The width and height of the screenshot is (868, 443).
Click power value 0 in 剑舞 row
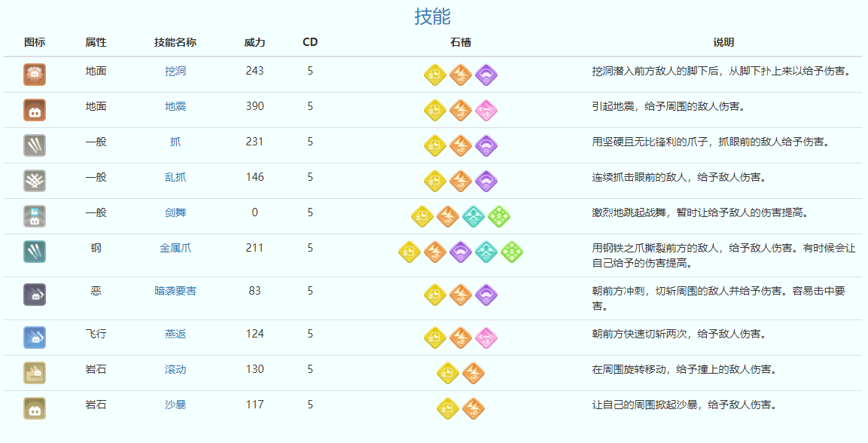tap(254, 212)
